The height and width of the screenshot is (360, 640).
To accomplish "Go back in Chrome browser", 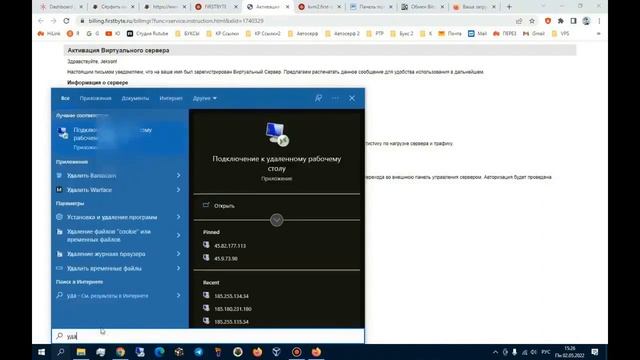I will tap(41, 21).
